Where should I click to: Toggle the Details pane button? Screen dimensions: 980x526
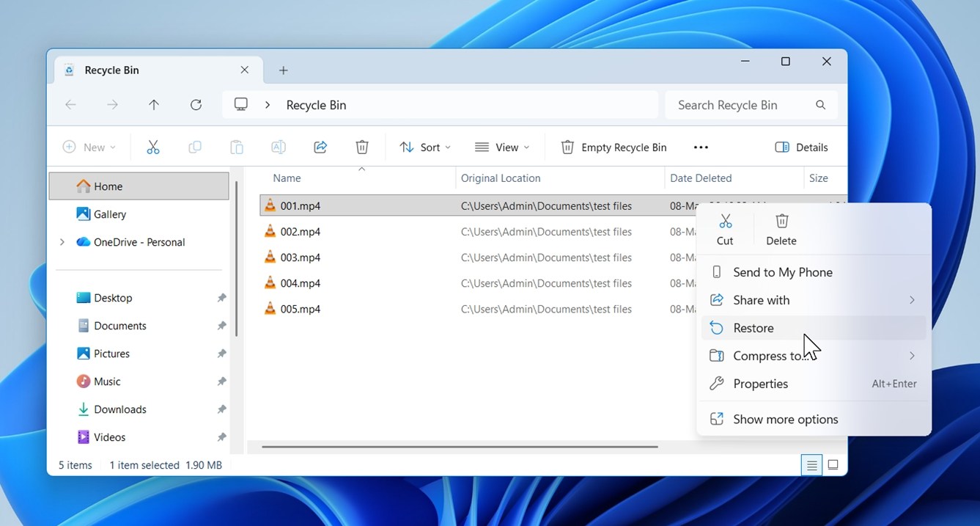coord(802,147)
